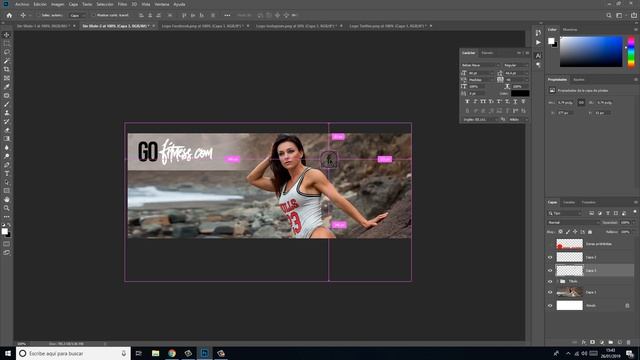Select the Lasso tool
640x360 pixels.
click(x=7, y=52)
